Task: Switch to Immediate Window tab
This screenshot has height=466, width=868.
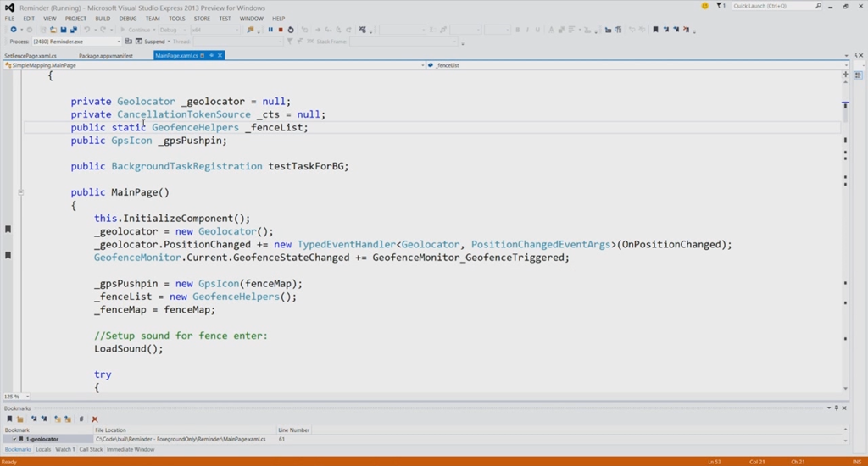Action: pos(131,449)
